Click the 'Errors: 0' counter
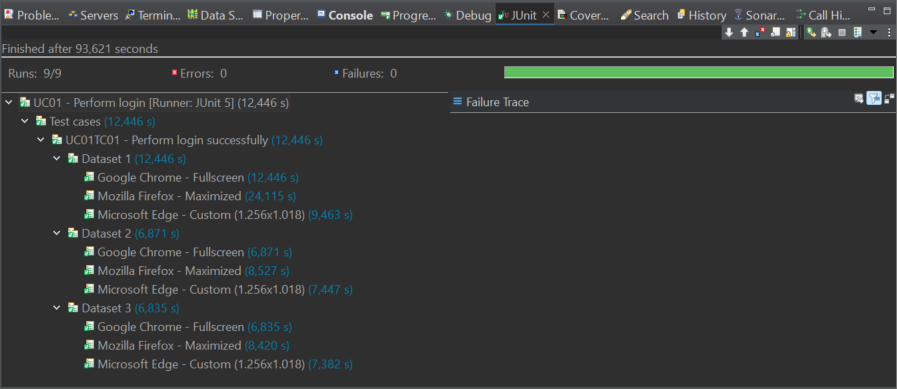Screen dimensions: 897x389 [199, 73]
